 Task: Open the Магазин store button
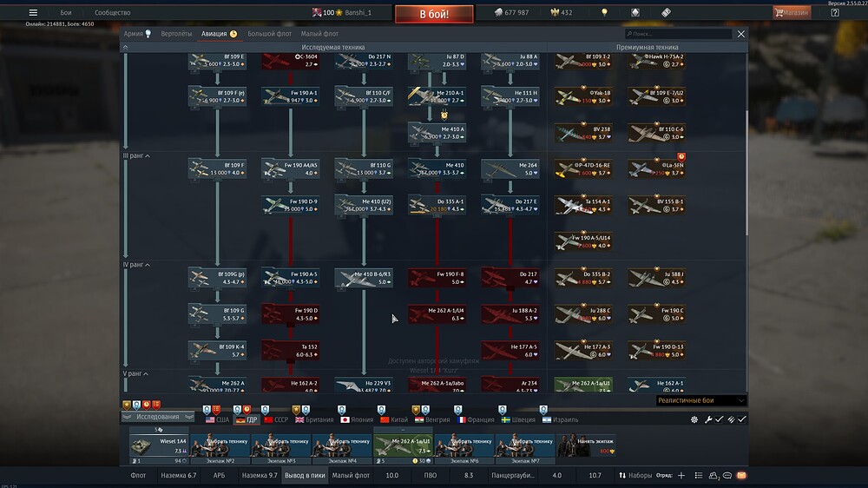tap(792, 13)
